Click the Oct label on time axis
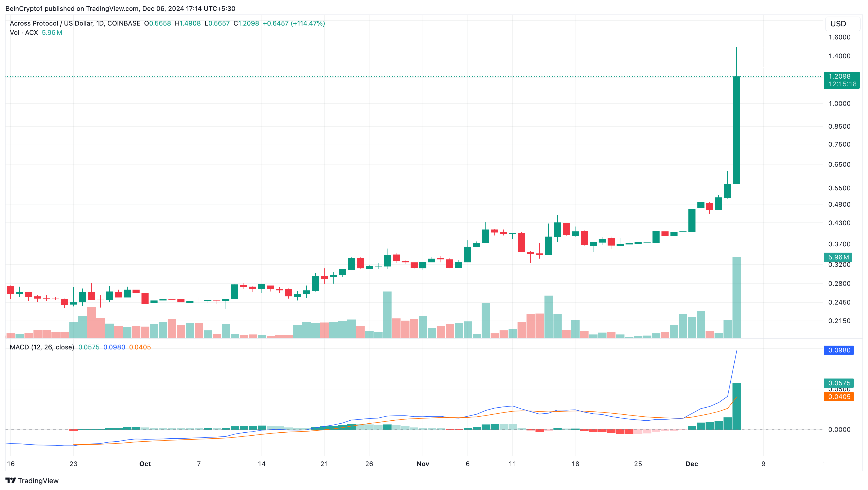868x490 pixels. click(x=145, y=464)
